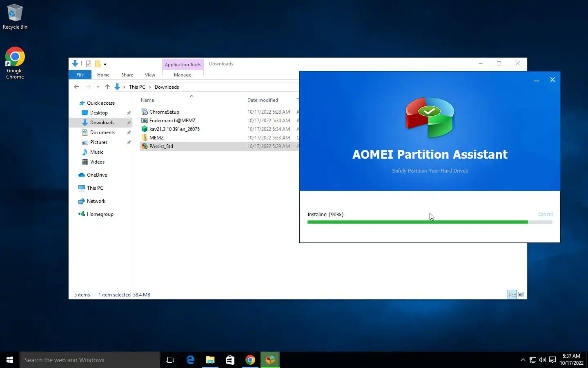Open Homegroup in the navigation pane

(100, 214)
